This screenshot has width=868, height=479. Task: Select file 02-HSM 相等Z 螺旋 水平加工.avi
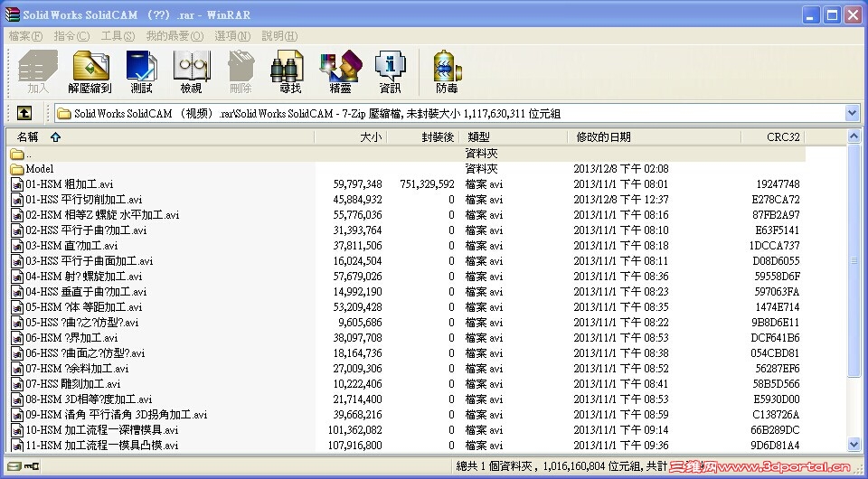(x=102, y=215)
